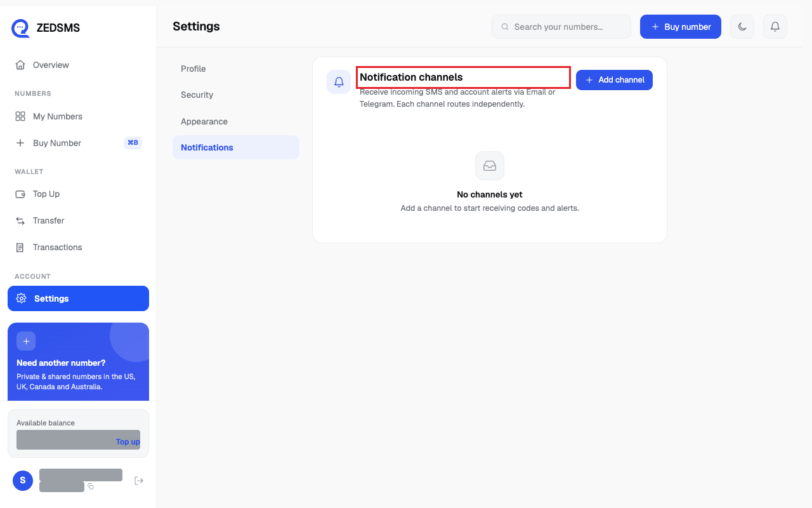The width and height of the screenshot is (812, 508).
Task: Click the S user avatar
Action: (x=23, y=480)
